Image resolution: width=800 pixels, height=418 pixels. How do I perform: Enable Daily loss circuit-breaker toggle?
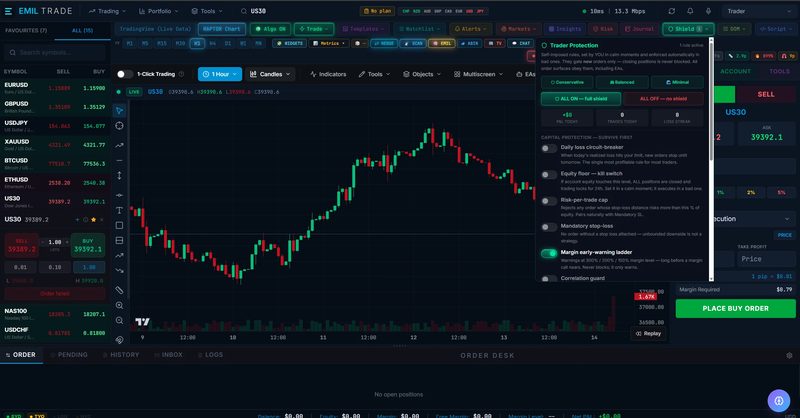coord(549,149)
